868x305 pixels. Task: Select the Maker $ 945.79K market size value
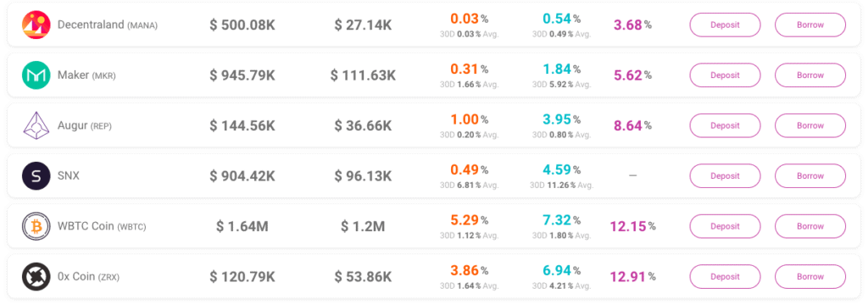242,75
